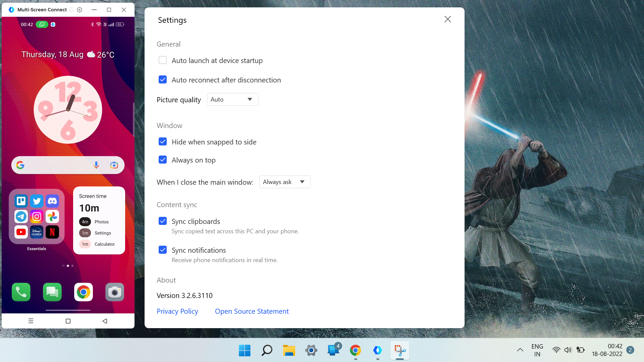Enable Auto launch at device startup
Screen dimensions: 644x362
pyautogui.click(x=163, y=60)
